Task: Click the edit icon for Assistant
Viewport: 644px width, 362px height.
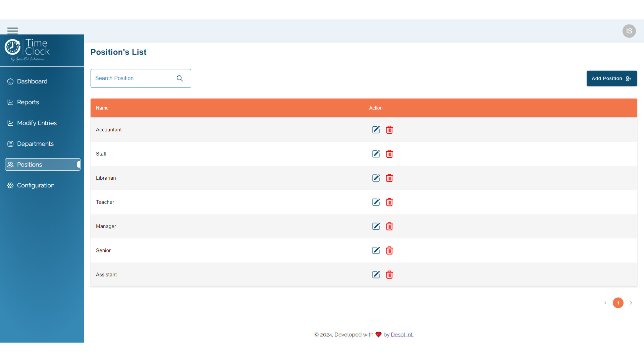Action: click(x=376, y=275)
